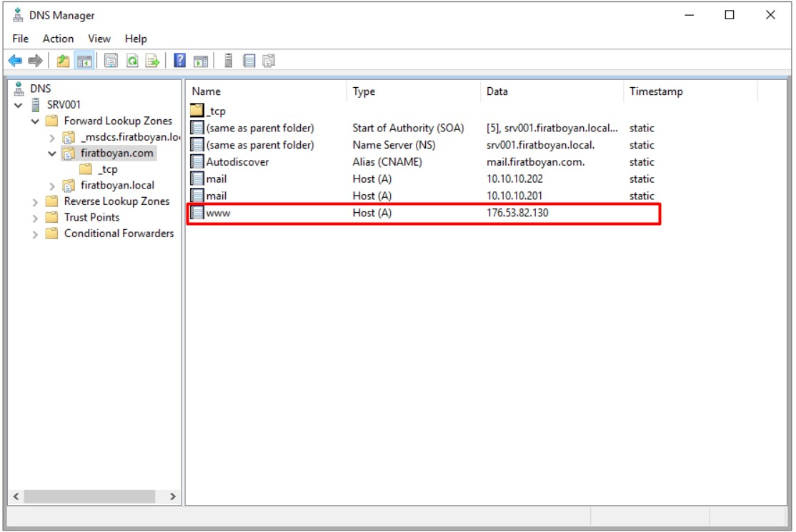This screenshot has width=796, height=532.
Task: Open the View menu
Action: [x=99, y=39]
